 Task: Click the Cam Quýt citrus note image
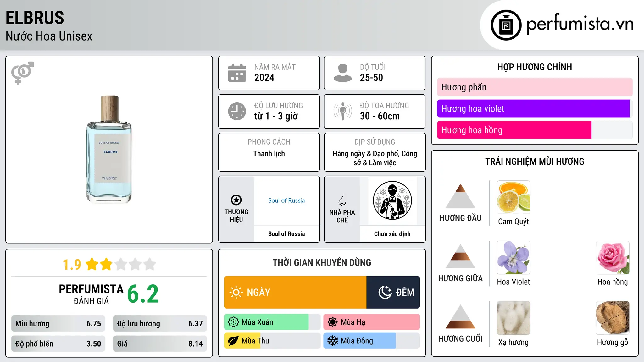(x=514, y=197)
